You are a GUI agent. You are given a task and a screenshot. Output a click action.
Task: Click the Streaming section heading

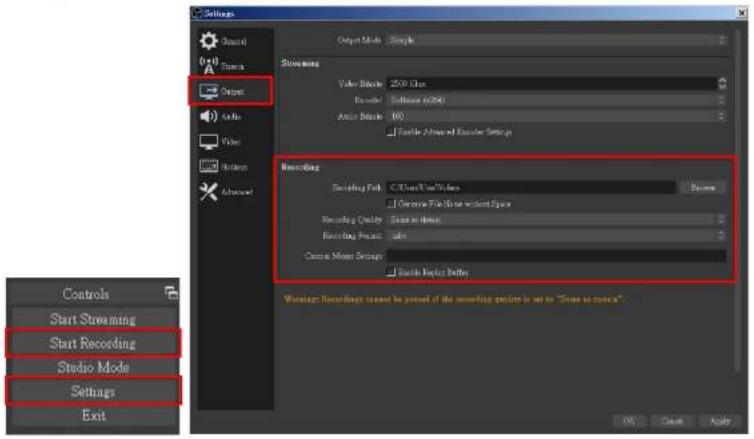300,63
